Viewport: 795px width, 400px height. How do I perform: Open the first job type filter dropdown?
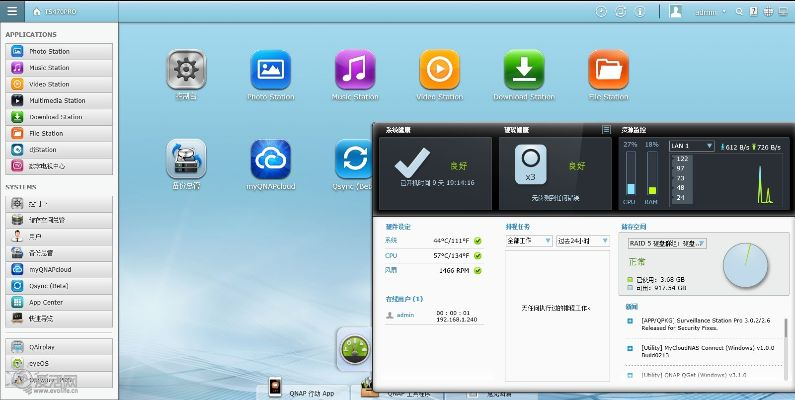coord(529,241)
